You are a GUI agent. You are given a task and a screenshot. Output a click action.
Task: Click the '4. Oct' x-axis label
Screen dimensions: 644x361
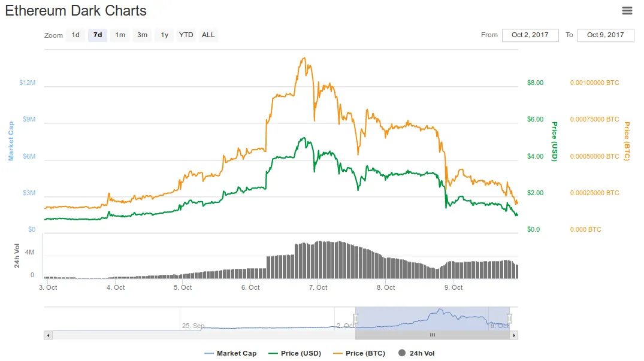point(116,287)
